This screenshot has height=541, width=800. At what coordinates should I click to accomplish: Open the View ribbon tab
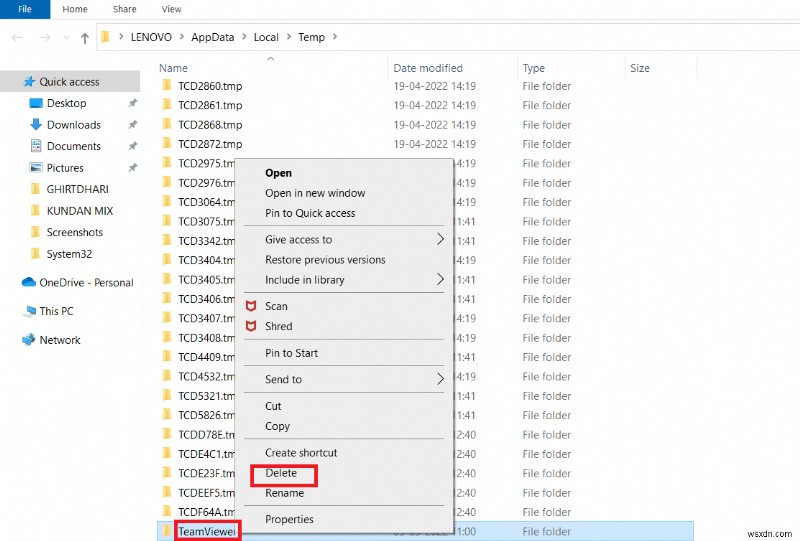coord(171,9)
